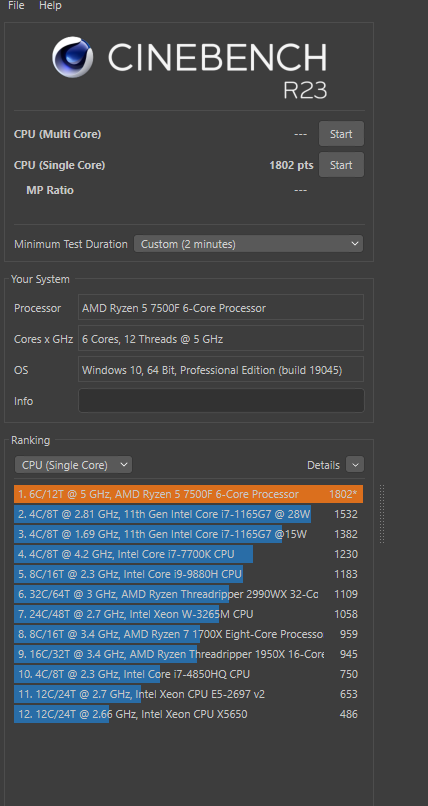Open the Minimum Test Duration dropdown

[x=248, y=244]
